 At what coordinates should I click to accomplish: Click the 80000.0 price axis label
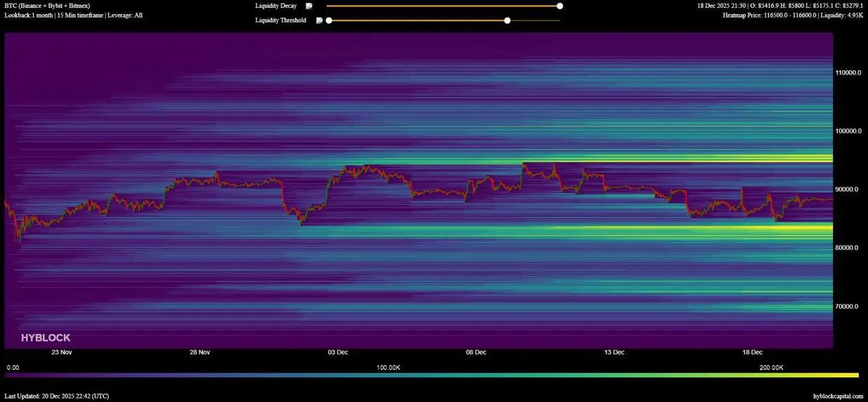(x=849, y=248)
